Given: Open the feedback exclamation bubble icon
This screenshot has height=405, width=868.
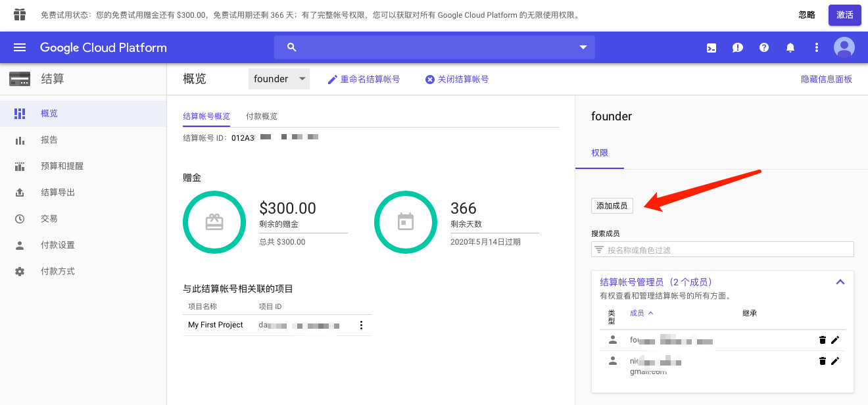Looking at the screenshot, I should (738, 47).
